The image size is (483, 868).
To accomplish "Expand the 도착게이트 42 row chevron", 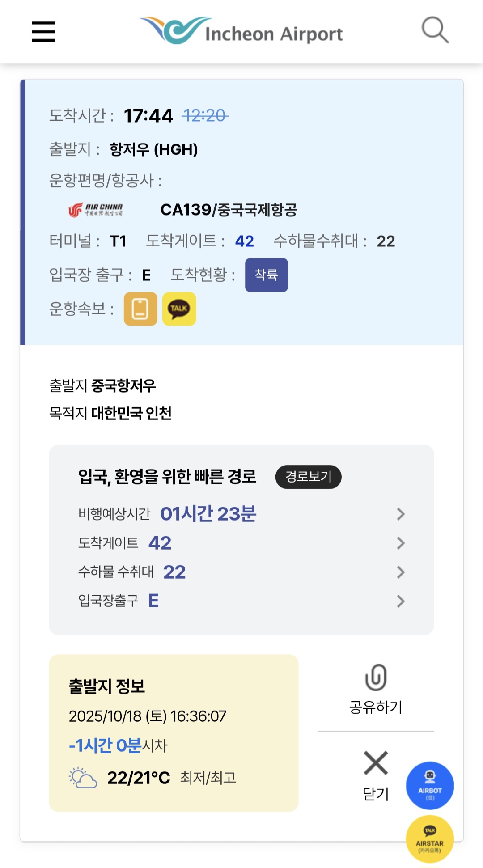I will point(401,543).
